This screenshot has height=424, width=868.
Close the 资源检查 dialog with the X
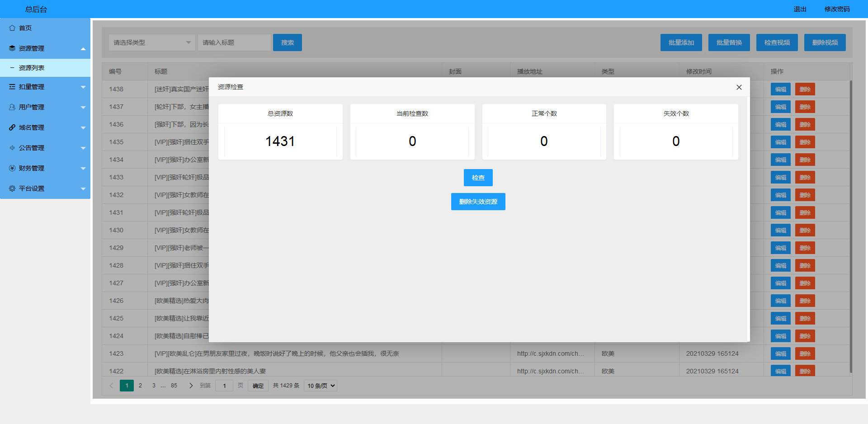tap(739, 87)
